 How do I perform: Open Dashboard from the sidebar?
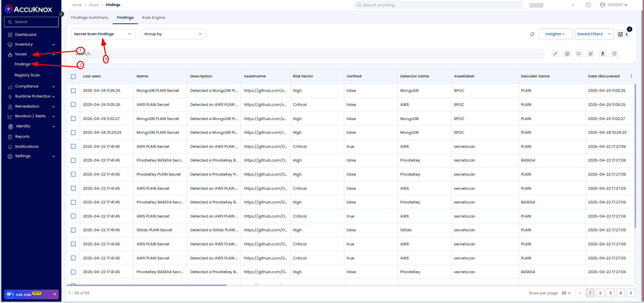pyautogui.click(x=25, y=35)
